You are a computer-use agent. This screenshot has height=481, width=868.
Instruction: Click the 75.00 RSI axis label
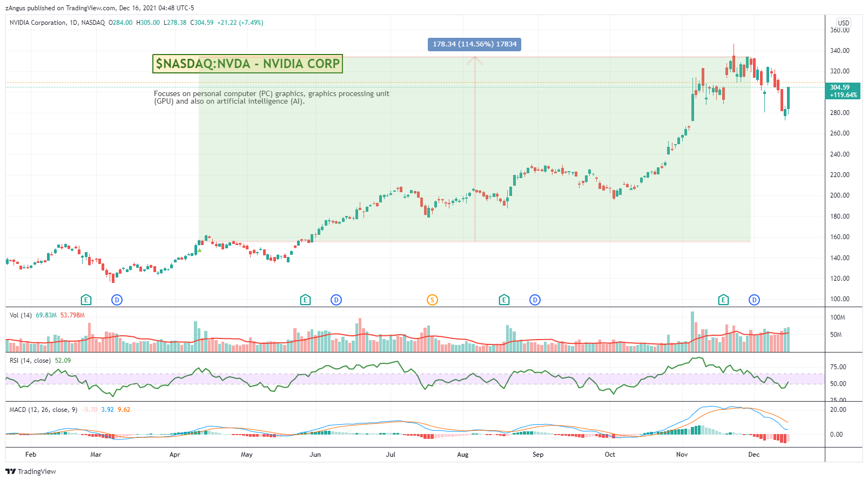(838, 367)
